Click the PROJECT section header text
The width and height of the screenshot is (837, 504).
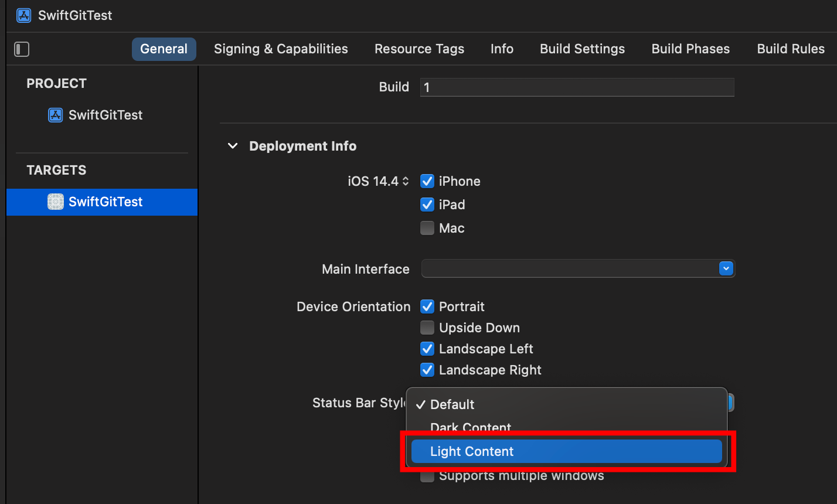(x=56, y=84)
